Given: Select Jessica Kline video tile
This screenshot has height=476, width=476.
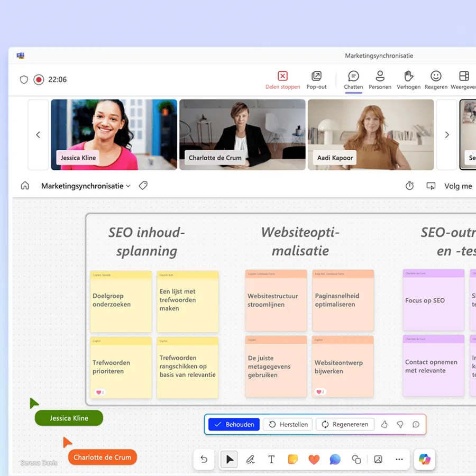Looking at the screenshot, I should (x=114, y=134).
